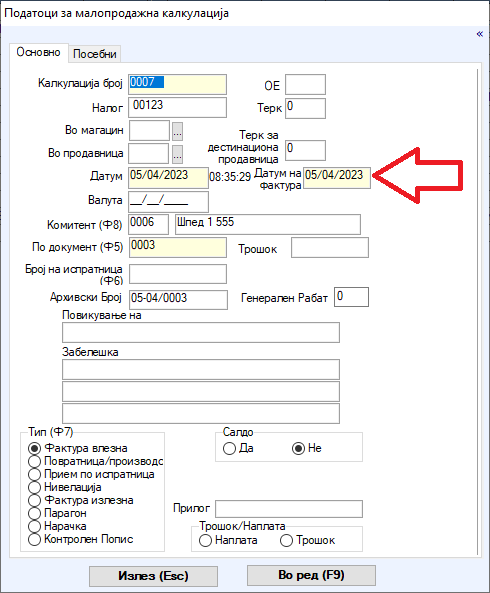Click the Повикување на text field

click(201, 332)
